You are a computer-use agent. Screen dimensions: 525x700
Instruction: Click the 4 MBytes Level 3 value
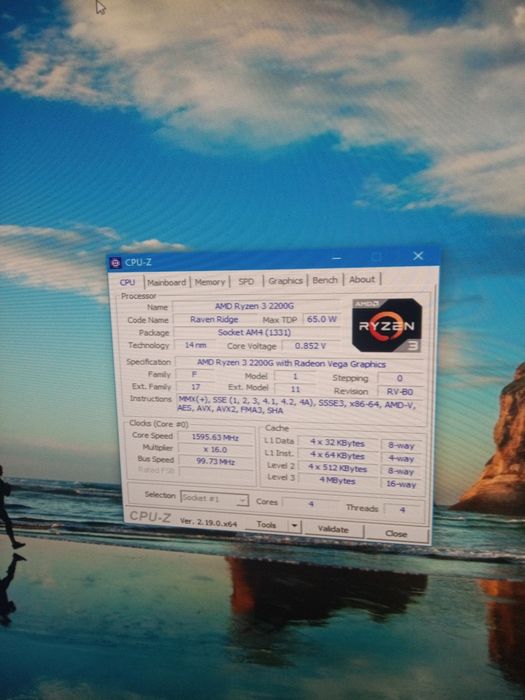pos(338,481)
